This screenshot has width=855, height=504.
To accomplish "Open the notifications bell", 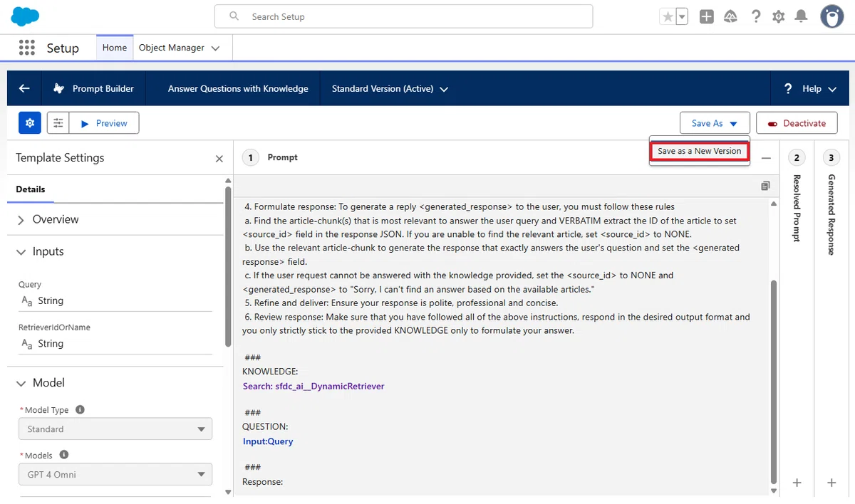I will (802, 16).
